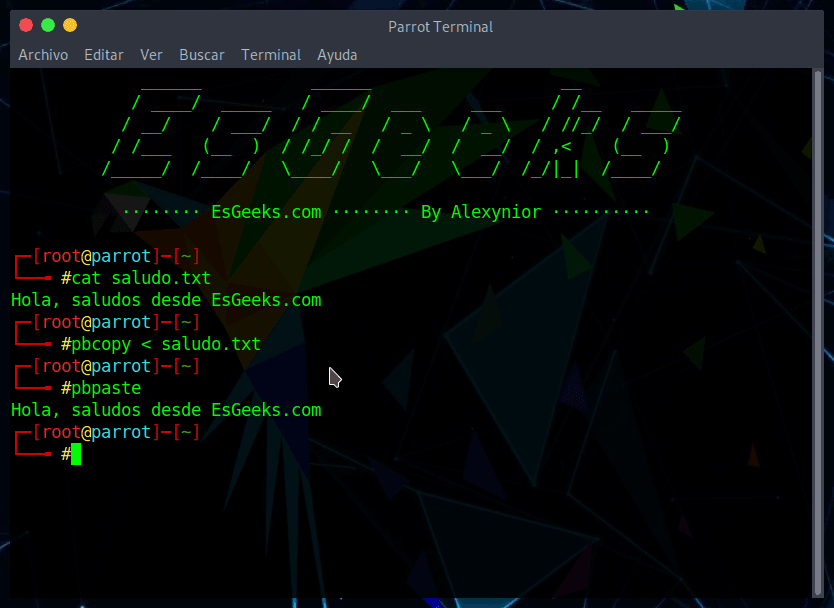Open the Editar menu

[x=104, y=55]
